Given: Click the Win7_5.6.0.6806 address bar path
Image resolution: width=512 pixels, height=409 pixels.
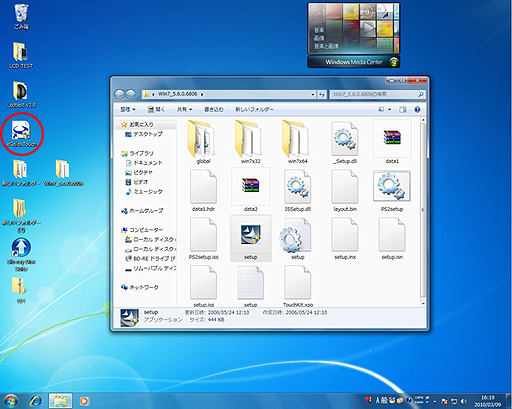Looking at the screenshot, I should (177, 94).
